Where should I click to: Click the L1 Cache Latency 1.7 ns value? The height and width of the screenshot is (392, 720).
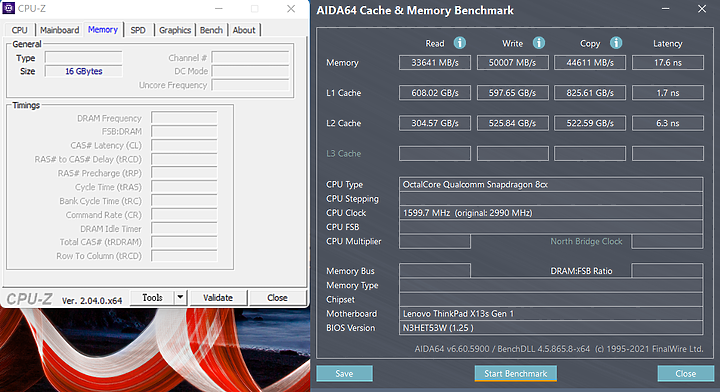668,93
